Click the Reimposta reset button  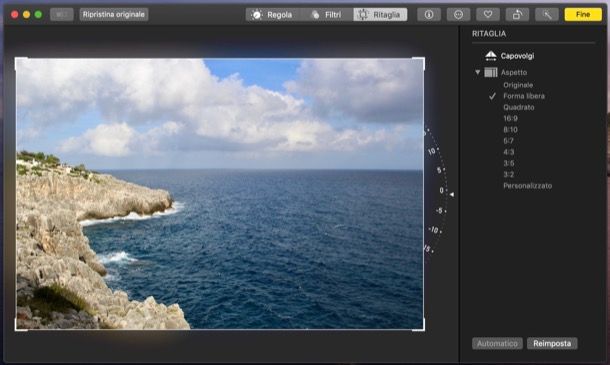tap(552, 344)
